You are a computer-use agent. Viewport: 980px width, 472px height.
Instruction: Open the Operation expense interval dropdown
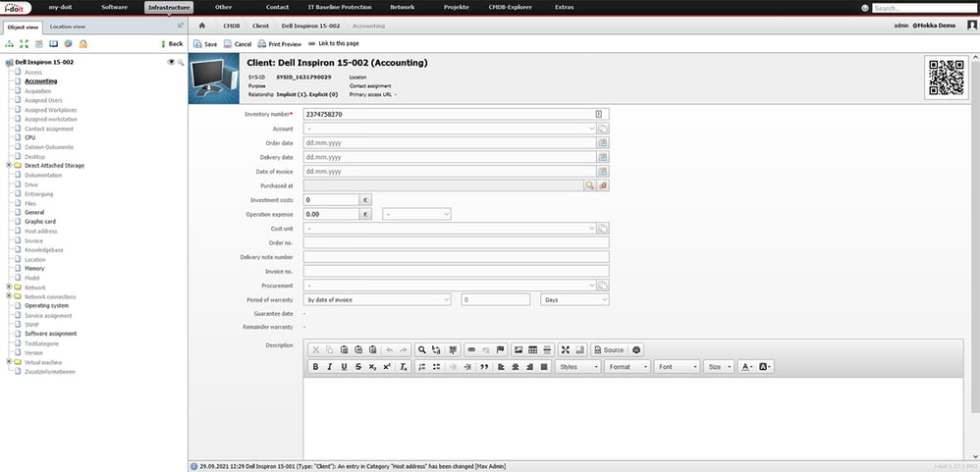click(x=417, y=214)
